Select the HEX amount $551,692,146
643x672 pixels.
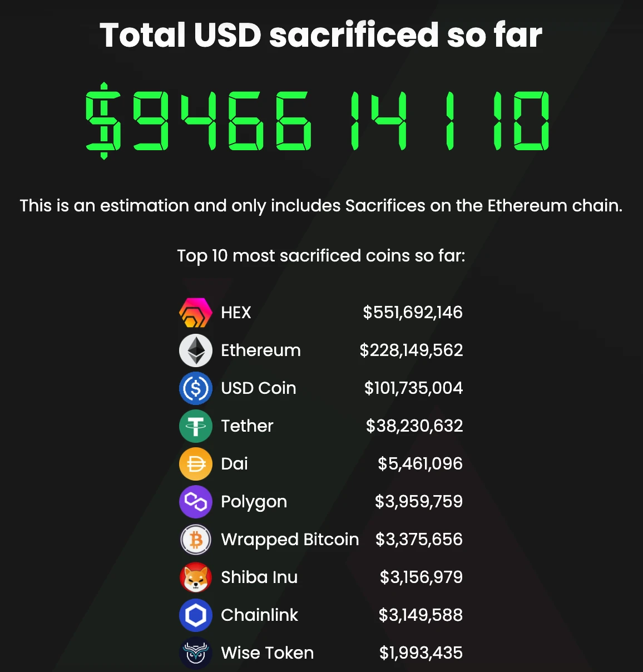(x=413, y=313)
